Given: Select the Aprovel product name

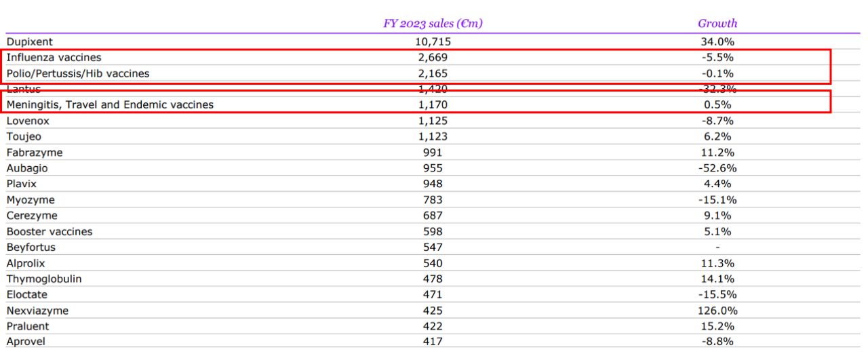Looking at the screenshot, I should (26, 342).
